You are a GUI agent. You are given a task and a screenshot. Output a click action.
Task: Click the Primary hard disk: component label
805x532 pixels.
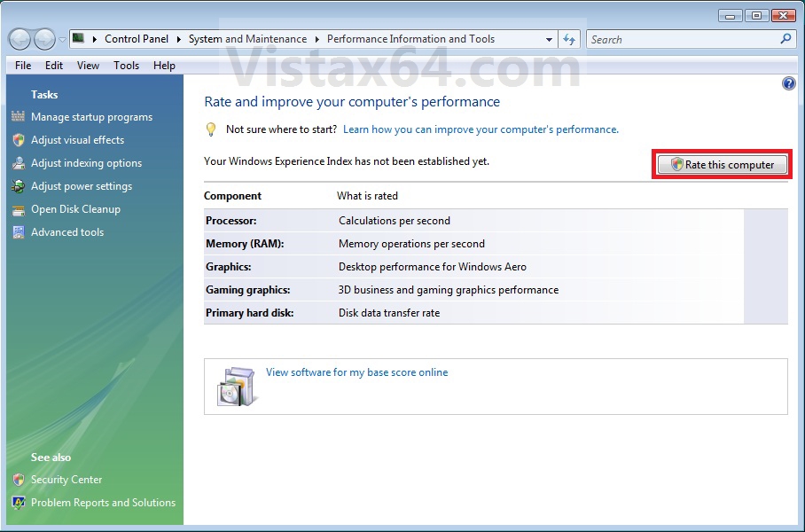pyautogui.click(x=249, y=313)
